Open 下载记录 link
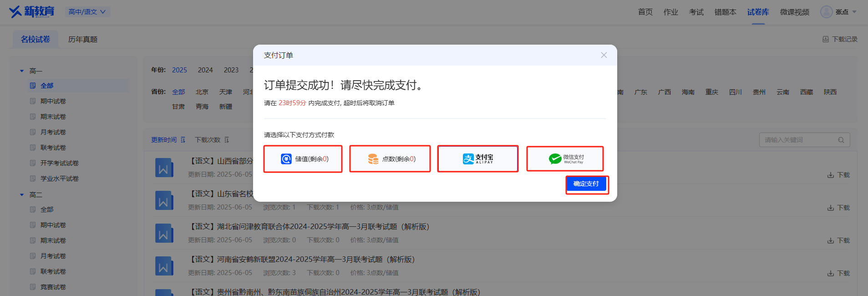This screenshot has height=296, width=868. [840, 39]
